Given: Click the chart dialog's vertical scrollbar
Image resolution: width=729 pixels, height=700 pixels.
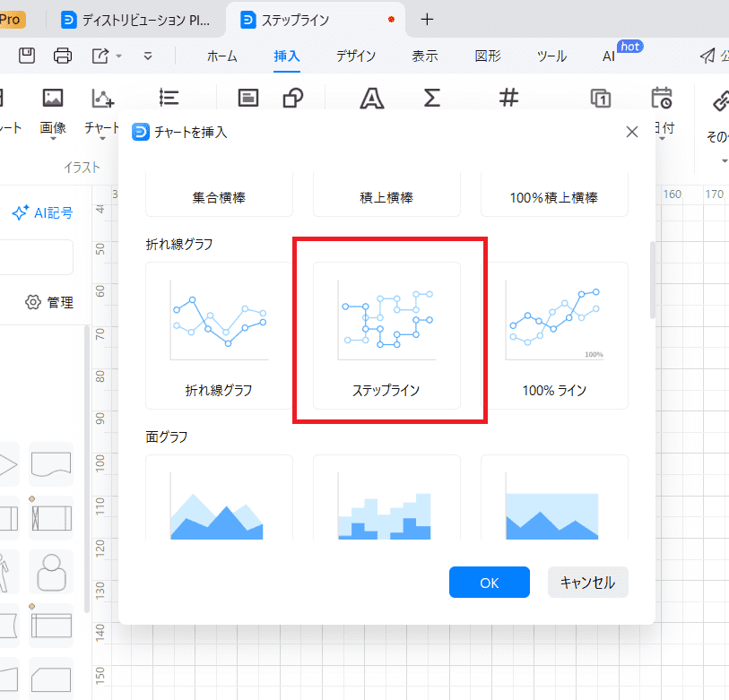Looking at the screenshot, I should pyautogui.click(x=652, y=278).
